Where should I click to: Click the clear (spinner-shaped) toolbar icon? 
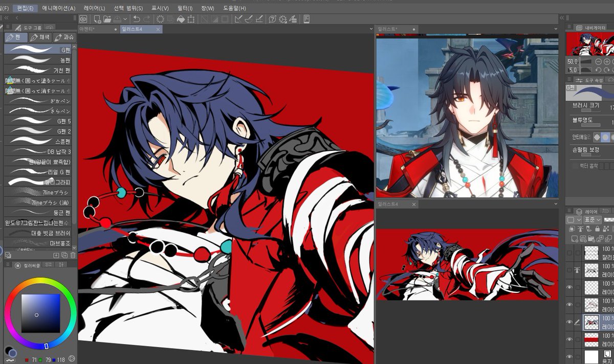tap(160, 19)
